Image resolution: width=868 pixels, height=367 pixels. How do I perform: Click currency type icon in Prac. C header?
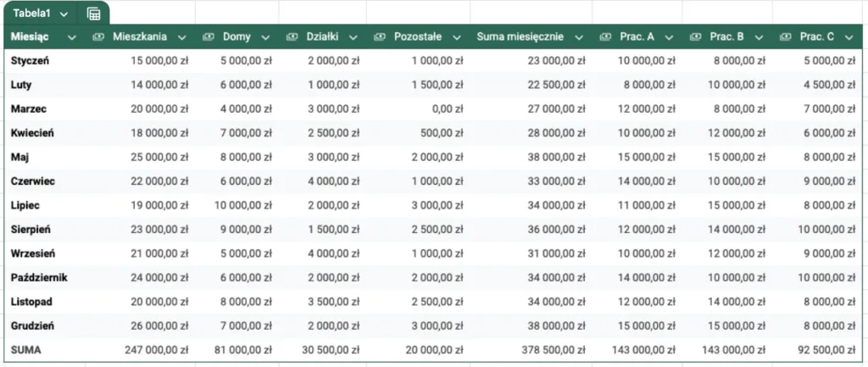pyautogui.click(x=785, y=37)
